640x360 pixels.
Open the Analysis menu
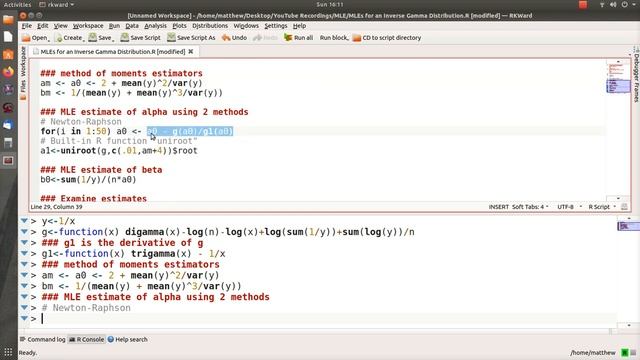(155, 26)
